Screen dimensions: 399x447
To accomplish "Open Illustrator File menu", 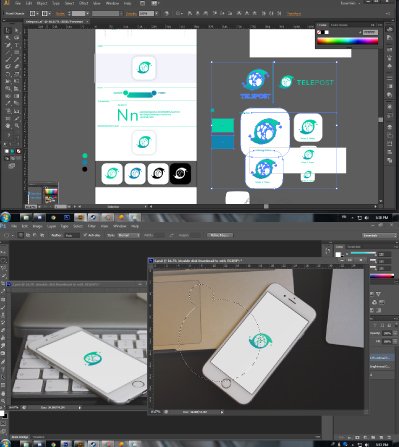I will (x=18, y=3).
